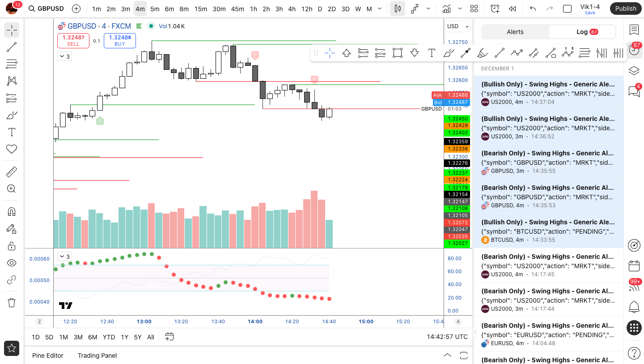644x364 pixels.
Task: Click the SELL 1.32487 button
Action: (73, 40)
